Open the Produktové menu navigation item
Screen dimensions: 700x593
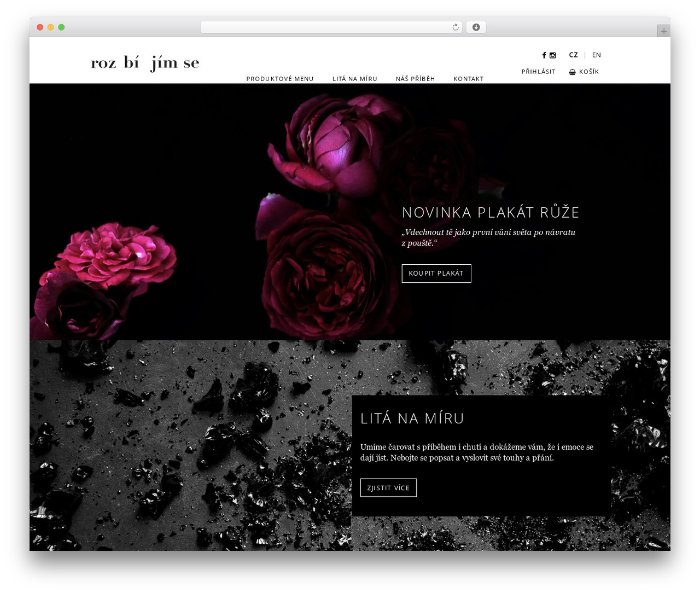tap(280, 79)
